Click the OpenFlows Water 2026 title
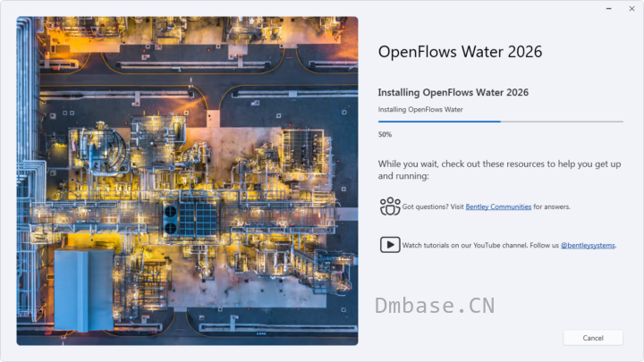This screenshot has height=362, width=644. pos(460,52)
